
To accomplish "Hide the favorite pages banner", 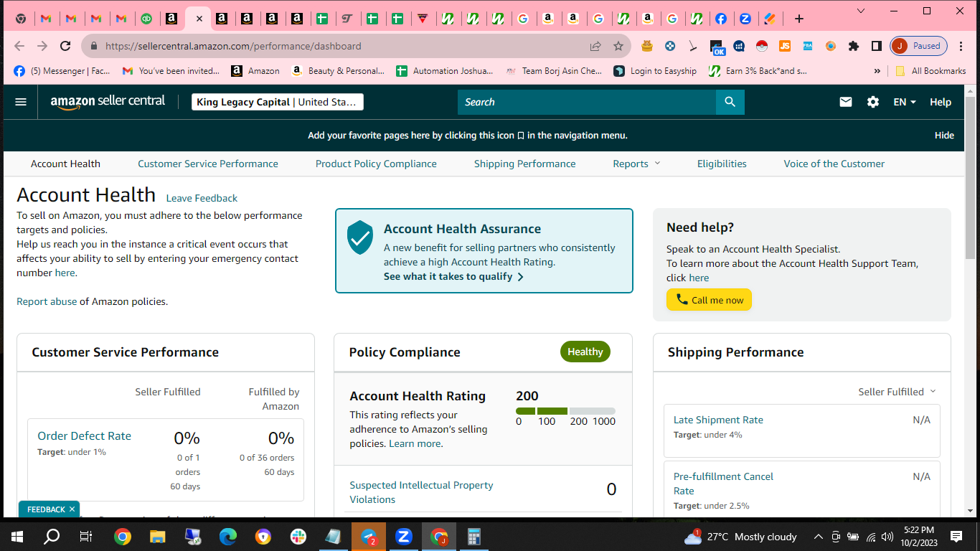I will click(x=944, y=135).
